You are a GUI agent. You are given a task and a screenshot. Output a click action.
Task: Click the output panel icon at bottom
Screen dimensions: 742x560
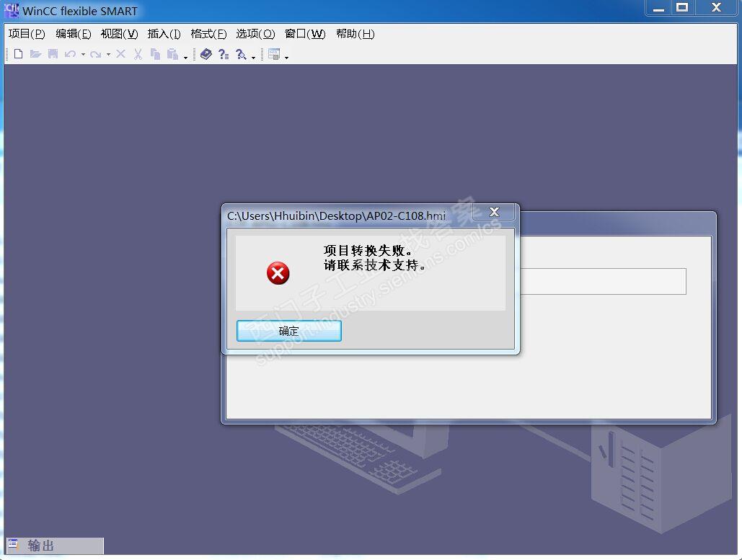[x=13, y=545]
